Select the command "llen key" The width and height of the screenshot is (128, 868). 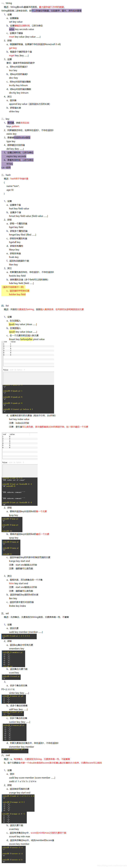coord(13,598)
